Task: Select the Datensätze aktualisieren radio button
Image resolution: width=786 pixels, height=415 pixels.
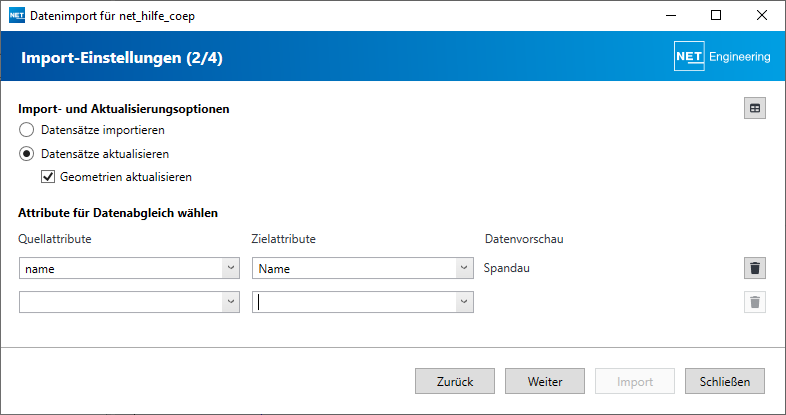Action: (27, 153)
